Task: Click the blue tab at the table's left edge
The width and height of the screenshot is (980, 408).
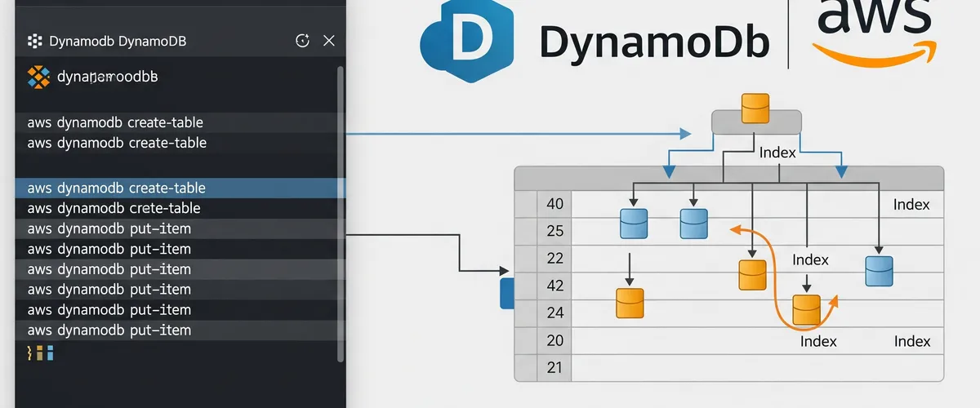Action: 506,294
